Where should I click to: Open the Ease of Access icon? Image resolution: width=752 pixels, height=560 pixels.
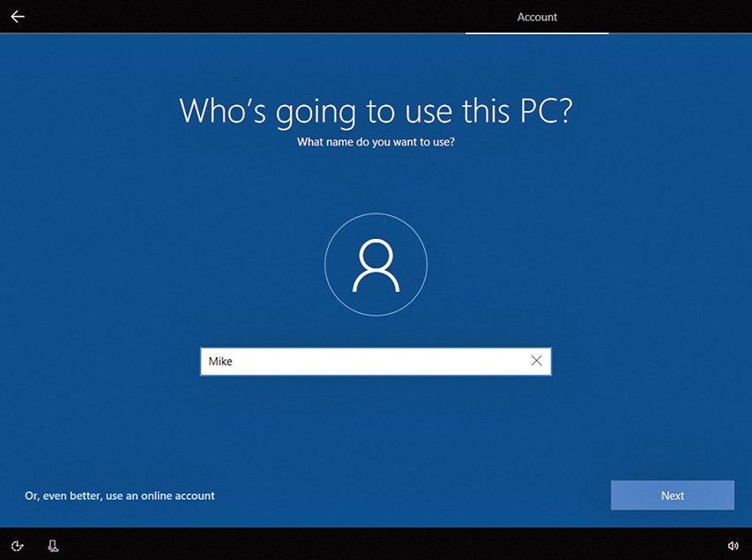[18, 546]
